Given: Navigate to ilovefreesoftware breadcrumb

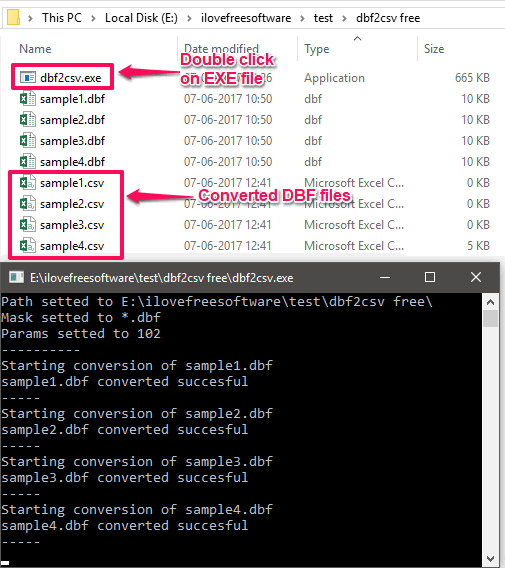Looking at the screenshot, I should pyautogui.click(x=246, y=18).
